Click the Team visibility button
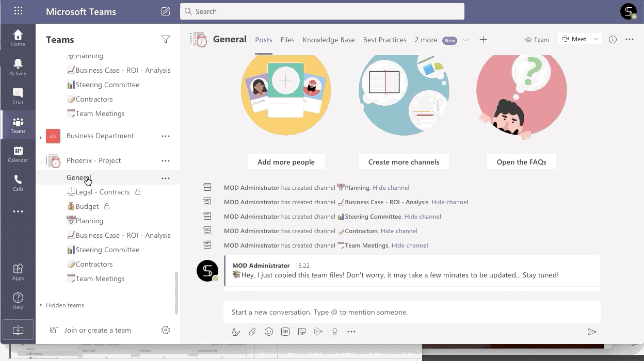Viewport: 644px width, 361px height. (x=537, y=39)
